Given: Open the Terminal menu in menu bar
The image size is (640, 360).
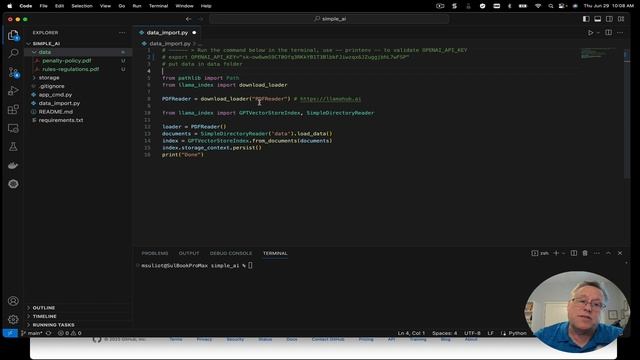Looking at the screenshot, I should 158,6.
